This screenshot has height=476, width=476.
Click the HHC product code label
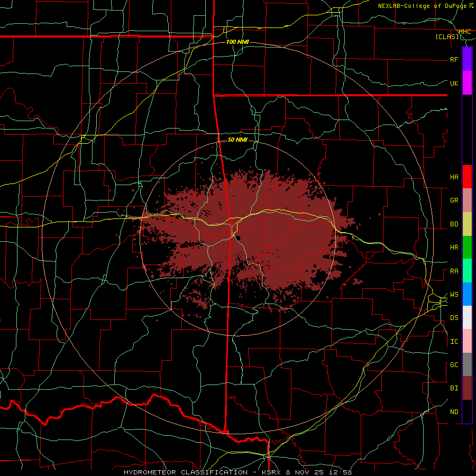(464, 32)
